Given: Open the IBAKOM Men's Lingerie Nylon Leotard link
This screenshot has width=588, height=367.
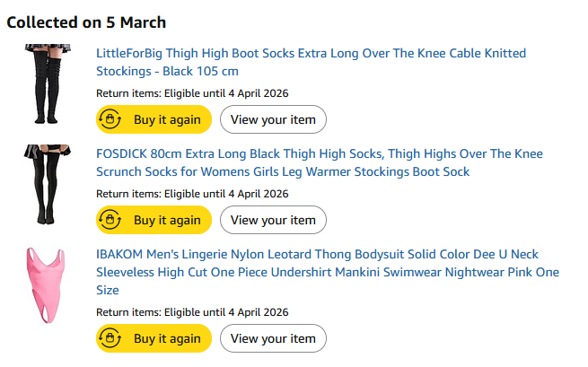Looking at the screenshot, I should (x=328, y=272).
